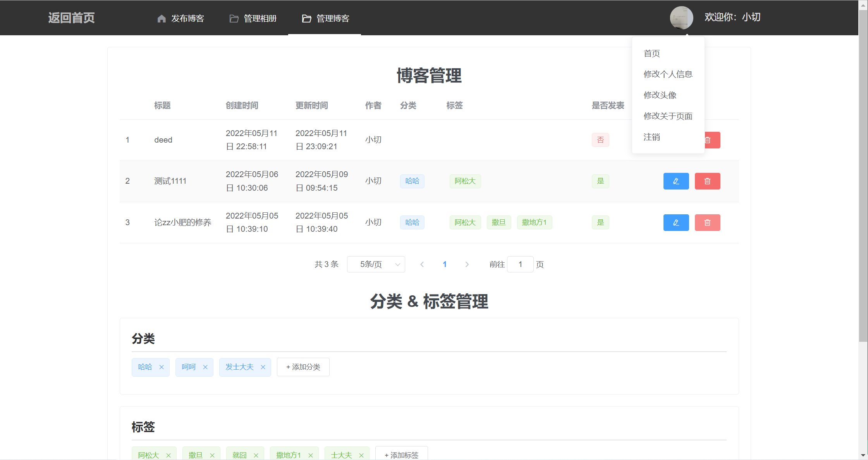Remove the 士大夫 label tag
Image resolution: width=868 pixels, height=460 pixels.
(361, 455)
